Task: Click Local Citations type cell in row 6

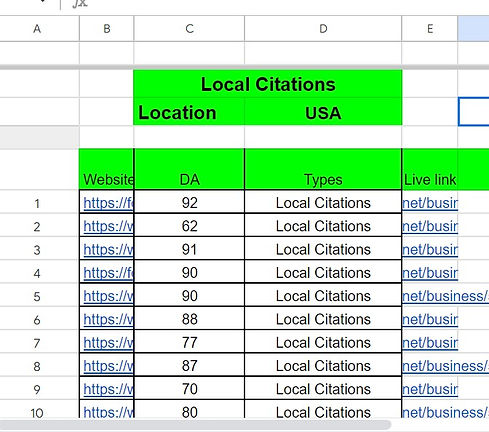Action: [x=323, y=319]
